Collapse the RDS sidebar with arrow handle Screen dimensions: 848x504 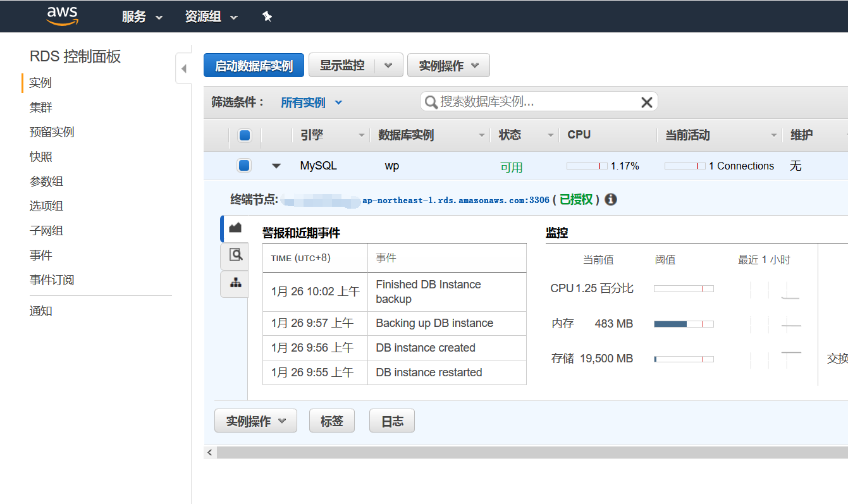[x=184, y=68]
